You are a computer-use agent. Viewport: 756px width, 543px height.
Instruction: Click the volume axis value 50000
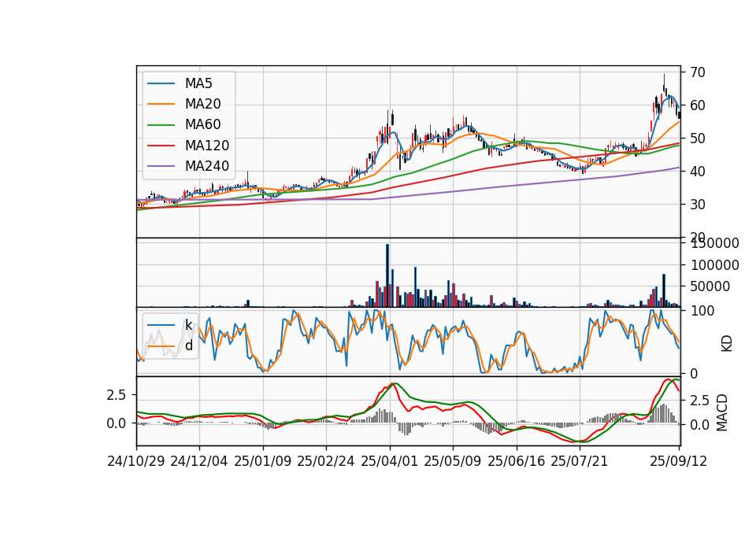tap(710, 286)
